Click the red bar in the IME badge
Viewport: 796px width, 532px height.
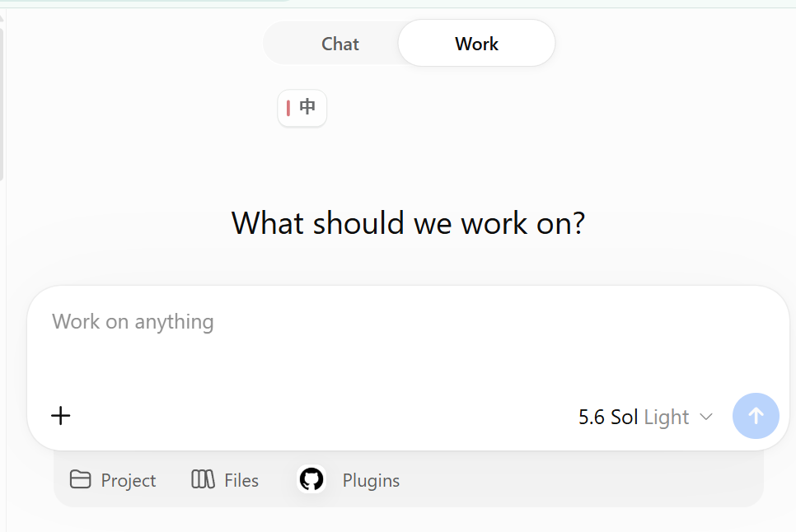(x=288, y=108)
